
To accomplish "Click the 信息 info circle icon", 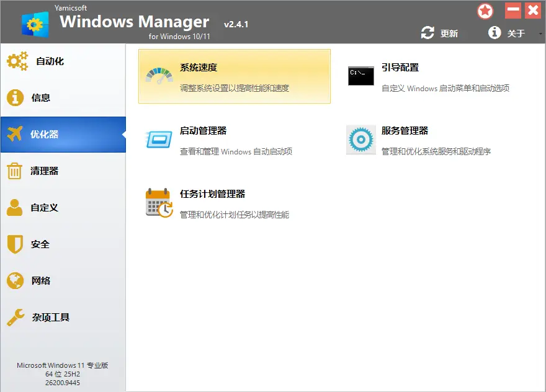I will (15, 97).
